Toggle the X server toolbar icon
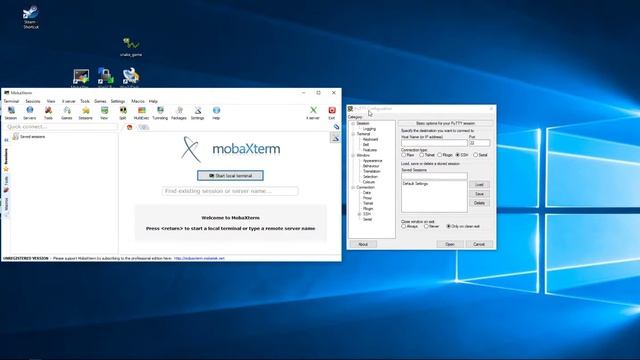 click(x=313, y=113)
